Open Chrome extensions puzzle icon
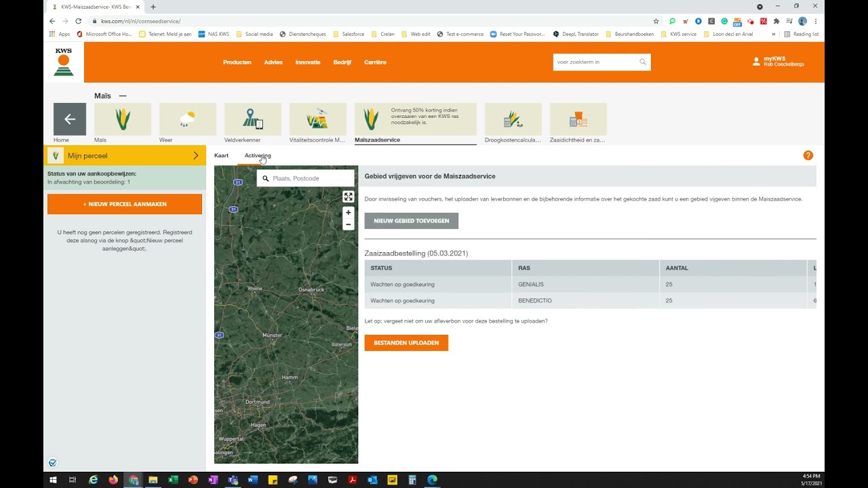 pyautogui.click(x=776, y=21)
